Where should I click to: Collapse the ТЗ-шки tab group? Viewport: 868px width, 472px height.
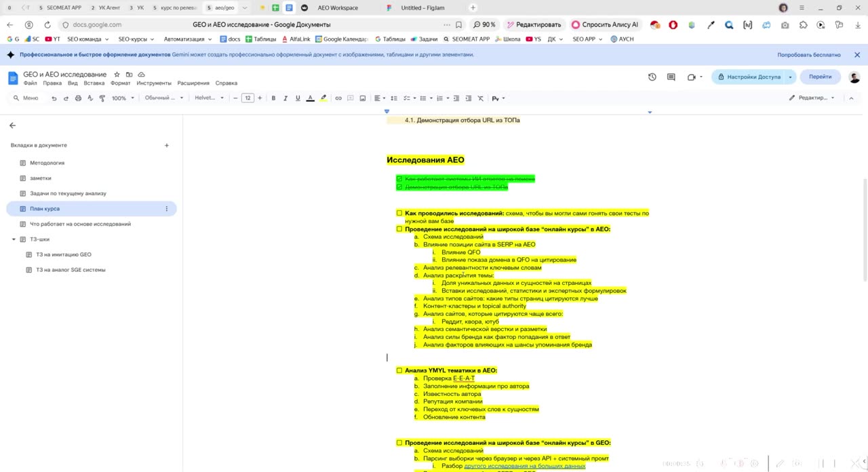pyautogui.click(x=14, y=239)
